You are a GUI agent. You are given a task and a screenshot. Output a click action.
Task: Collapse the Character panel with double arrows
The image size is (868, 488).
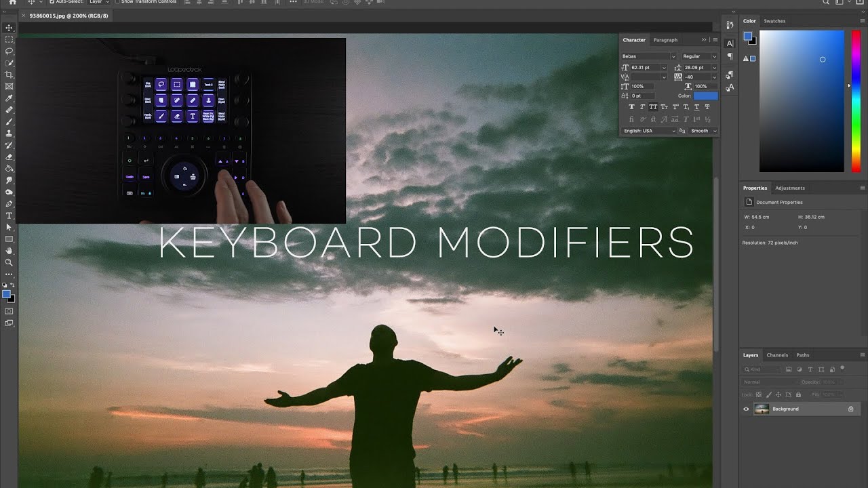704,40
